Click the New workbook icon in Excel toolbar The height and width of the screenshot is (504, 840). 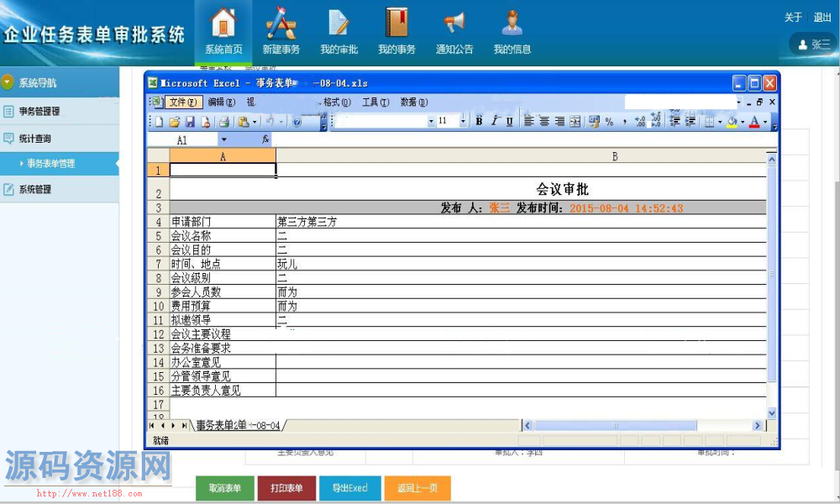tap(159, 122)
